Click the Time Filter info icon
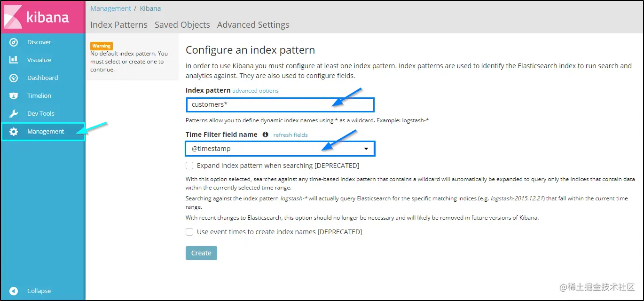 tap(265, 135)
